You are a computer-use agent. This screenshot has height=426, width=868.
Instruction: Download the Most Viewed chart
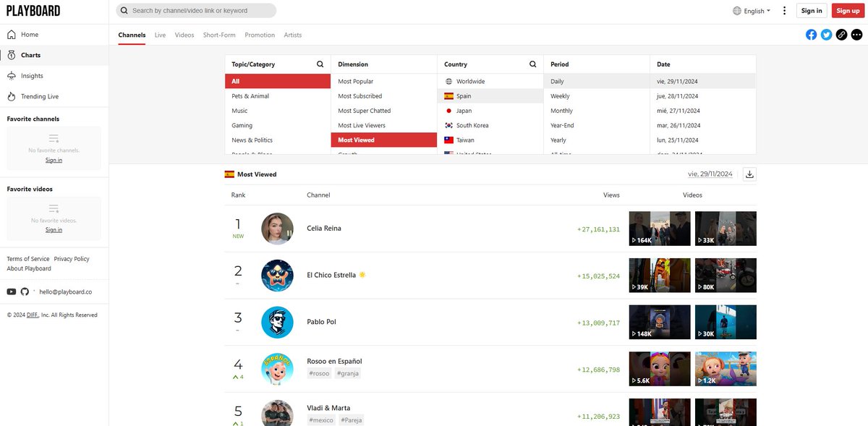click(749, 174)
